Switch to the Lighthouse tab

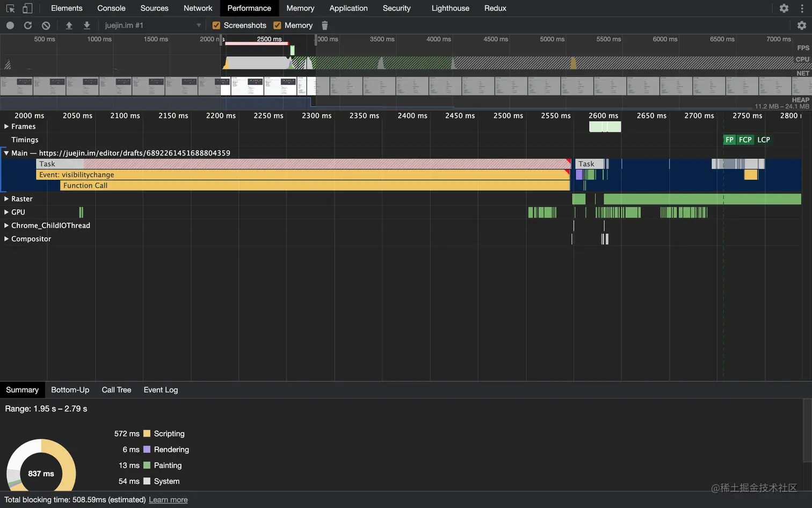450,8
